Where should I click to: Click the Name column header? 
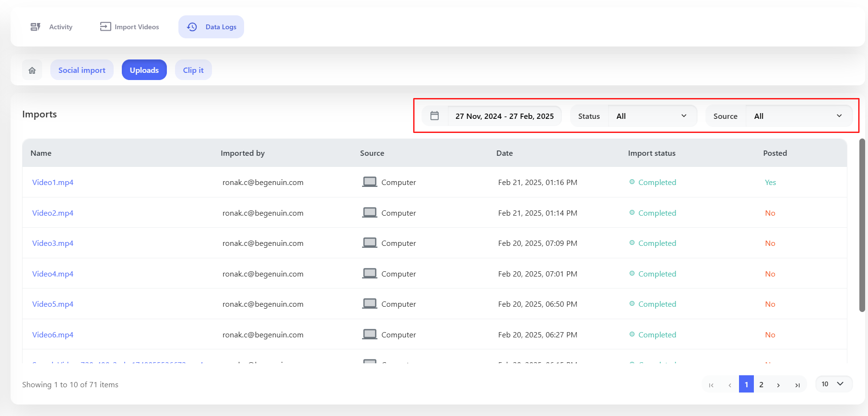(41, 153)
